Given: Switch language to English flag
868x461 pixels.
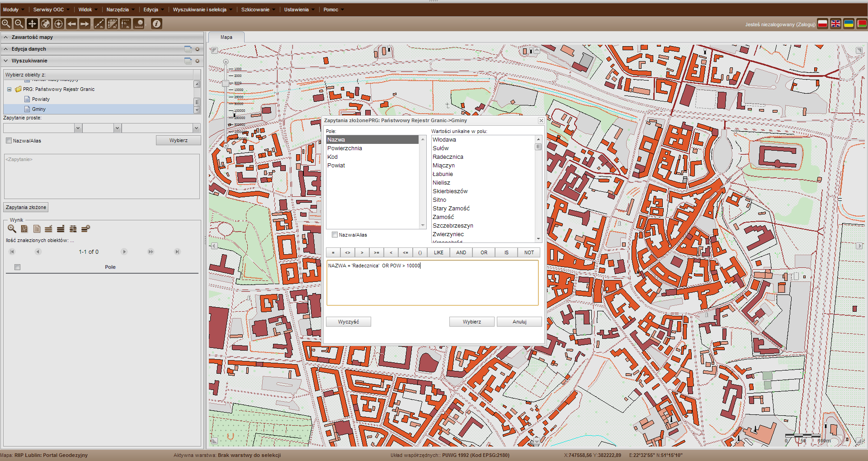Looking at the screenshot, I should 835,24.
